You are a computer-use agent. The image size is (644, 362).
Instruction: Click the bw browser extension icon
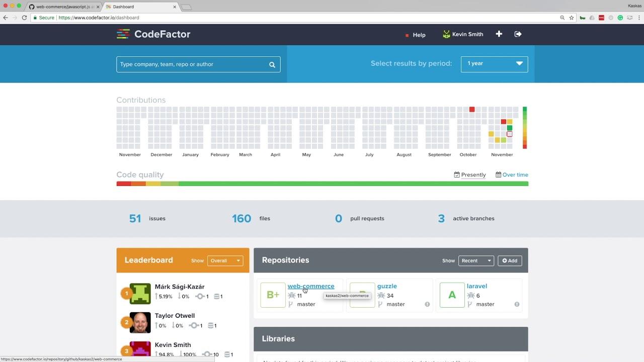tap(583, 18)
